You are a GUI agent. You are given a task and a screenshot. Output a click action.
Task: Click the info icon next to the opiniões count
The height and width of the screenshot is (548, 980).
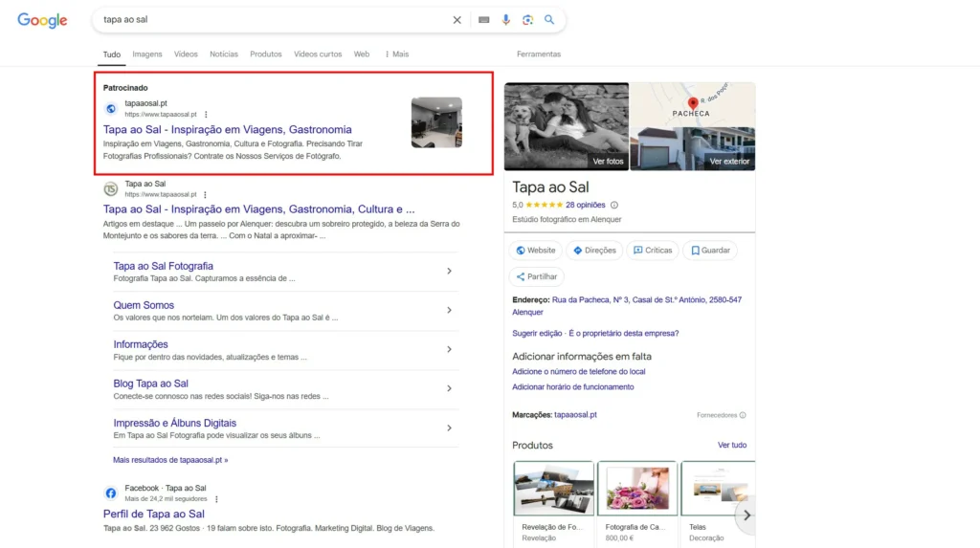(614, 205)
